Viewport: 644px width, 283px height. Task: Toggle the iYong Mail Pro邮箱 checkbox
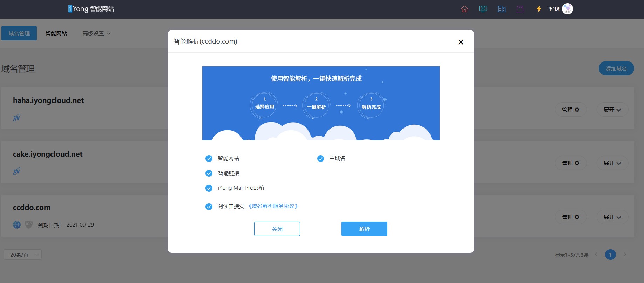pyautogui.click(x=209, y=188)
